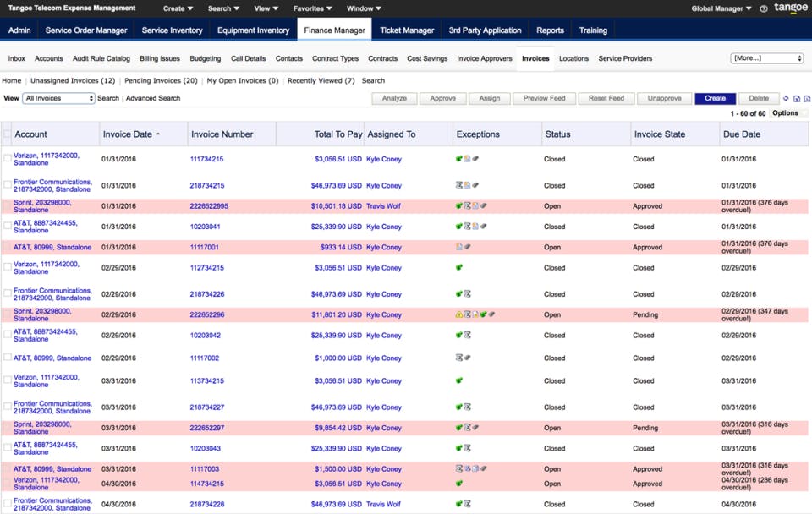Open invoice number 2226522995
Screen dimensions: 812x514
209,206
